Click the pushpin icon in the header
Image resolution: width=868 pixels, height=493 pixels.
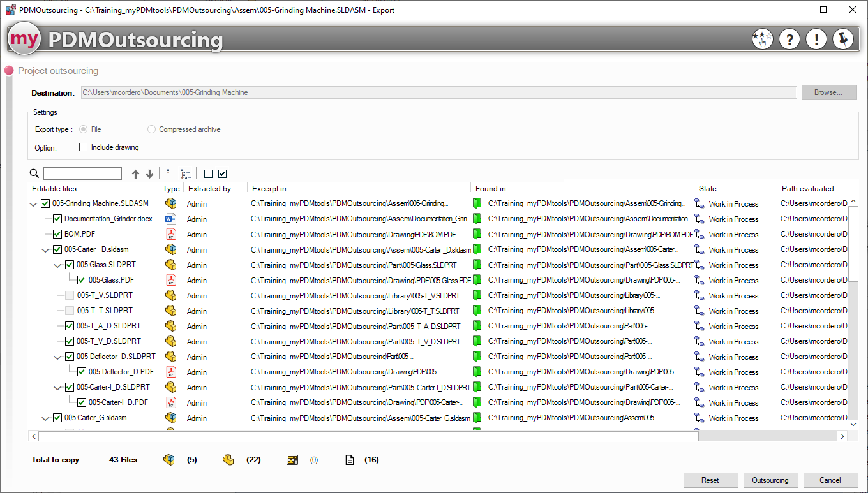pyautogui.click(x=843, y=40)
